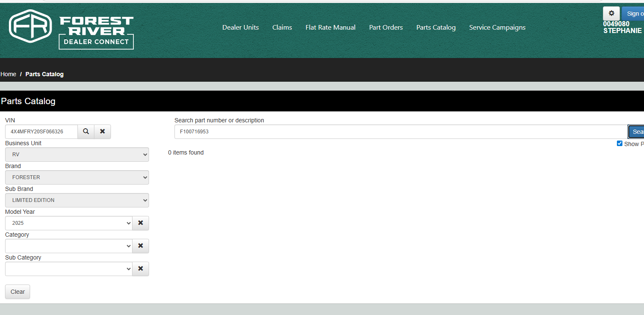Open the Sub Category dropdown
644x315 pixels.
[x=69, y=269]
